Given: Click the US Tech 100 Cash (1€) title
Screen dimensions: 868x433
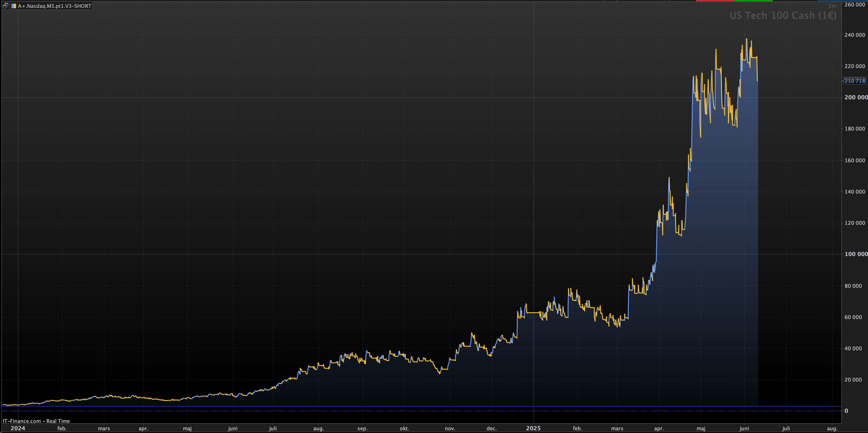Looking at the screenshot, I should click(x=783, y=16).
